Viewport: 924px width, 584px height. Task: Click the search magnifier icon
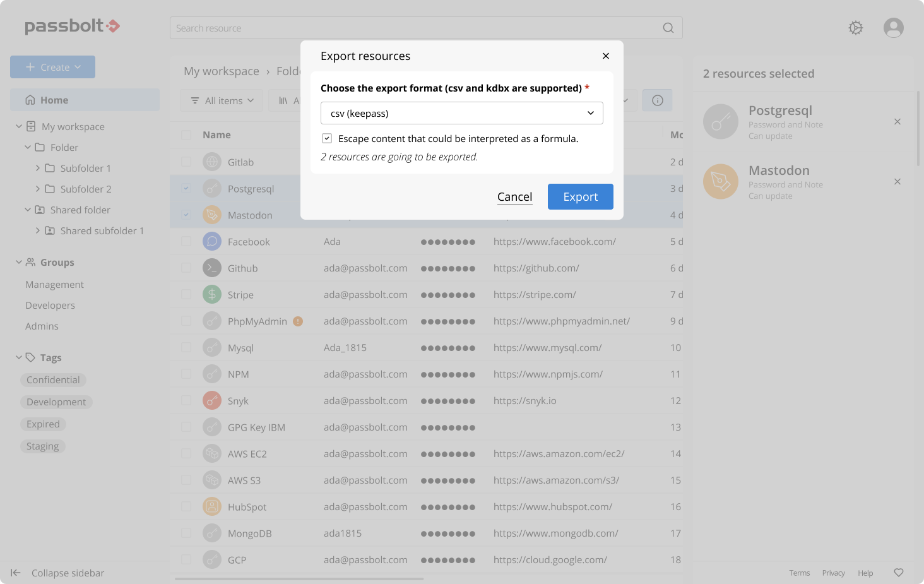tap(668, 28)
